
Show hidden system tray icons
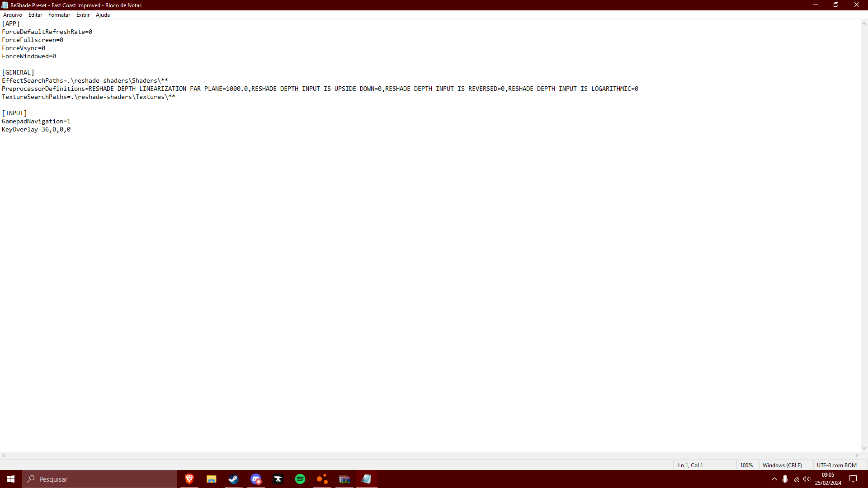tap(774, 479)
